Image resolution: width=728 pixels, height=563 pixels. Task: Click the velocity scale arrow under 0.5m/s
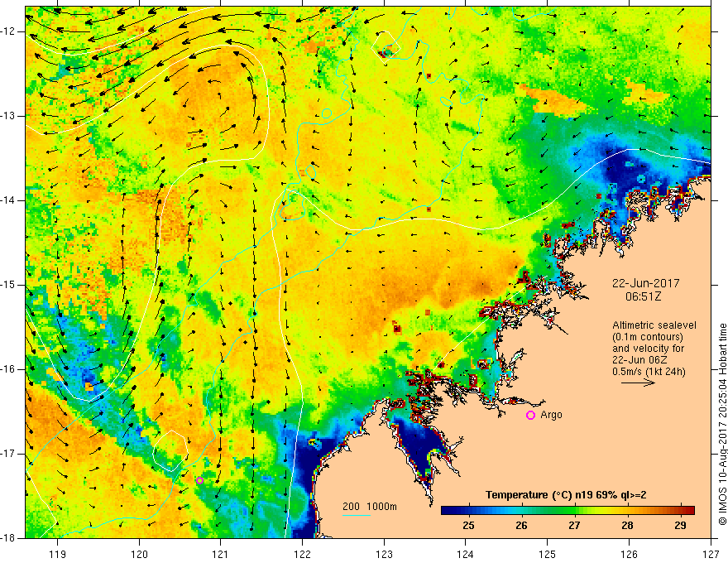(x=638, y=383)
